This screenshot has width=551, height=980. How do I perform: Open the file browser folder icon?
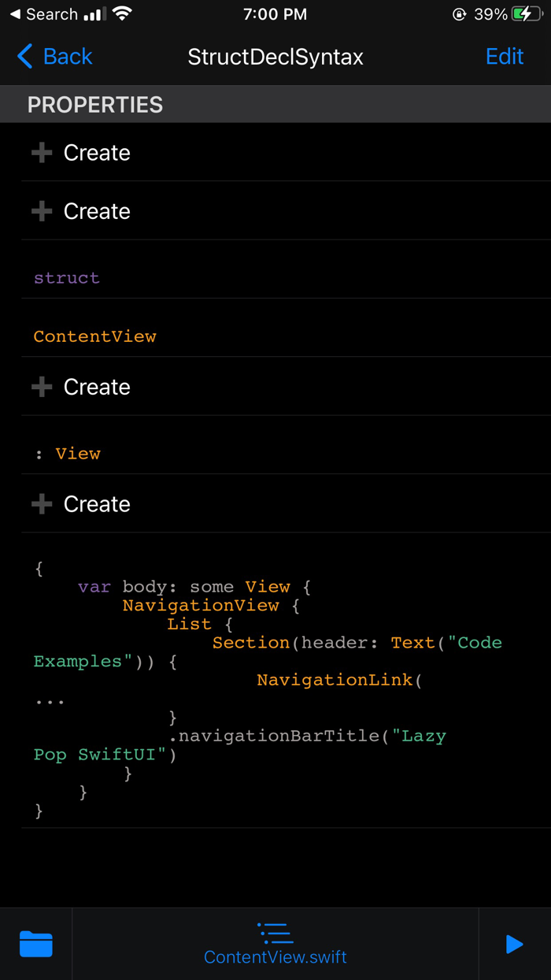(x=35, y=944)
